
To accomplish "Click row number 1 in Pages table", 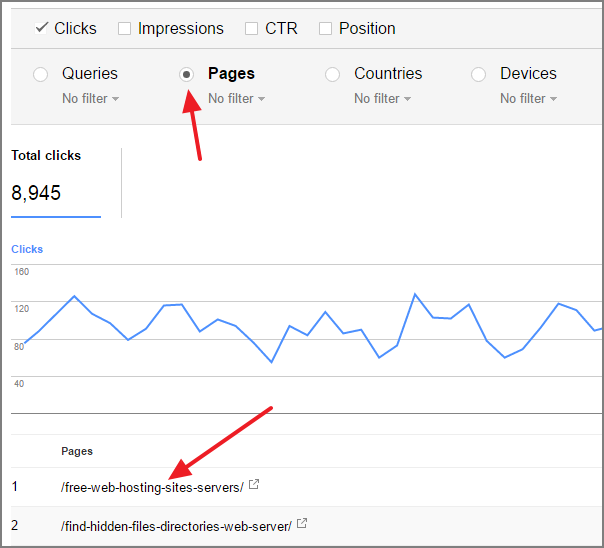I will click(x=15, y=486).
